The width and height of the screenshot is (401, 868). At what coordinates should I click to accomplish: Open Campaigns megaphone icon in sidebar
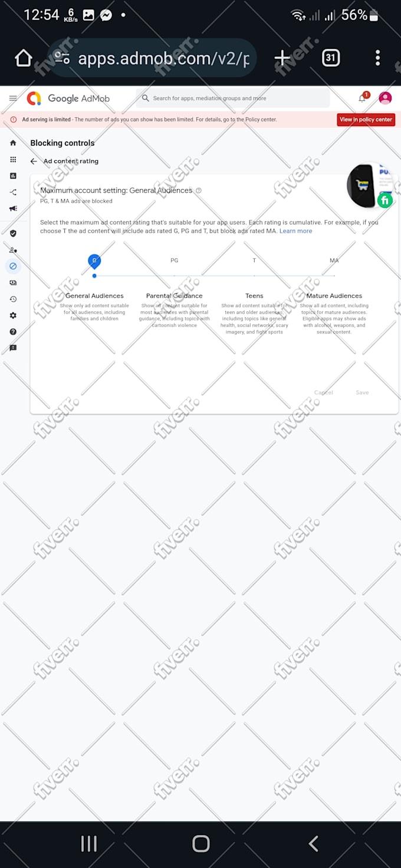click(x=13, y=209)
